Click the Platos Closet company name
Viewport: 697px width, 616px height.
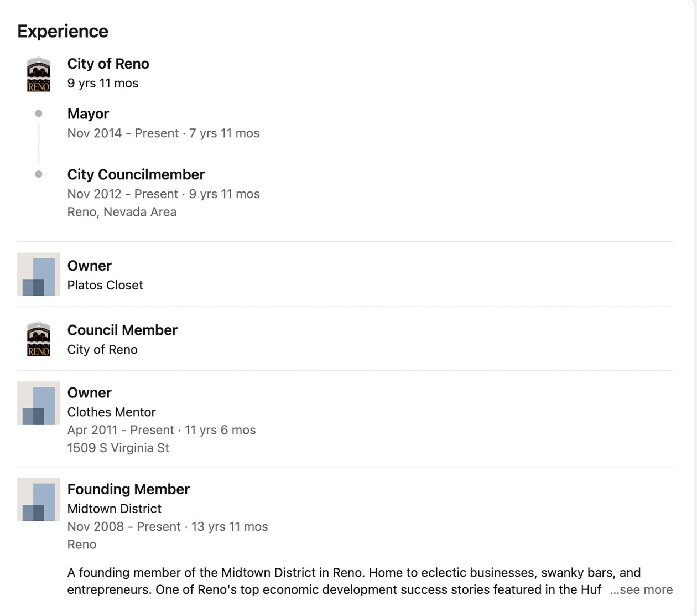point(105,285)
